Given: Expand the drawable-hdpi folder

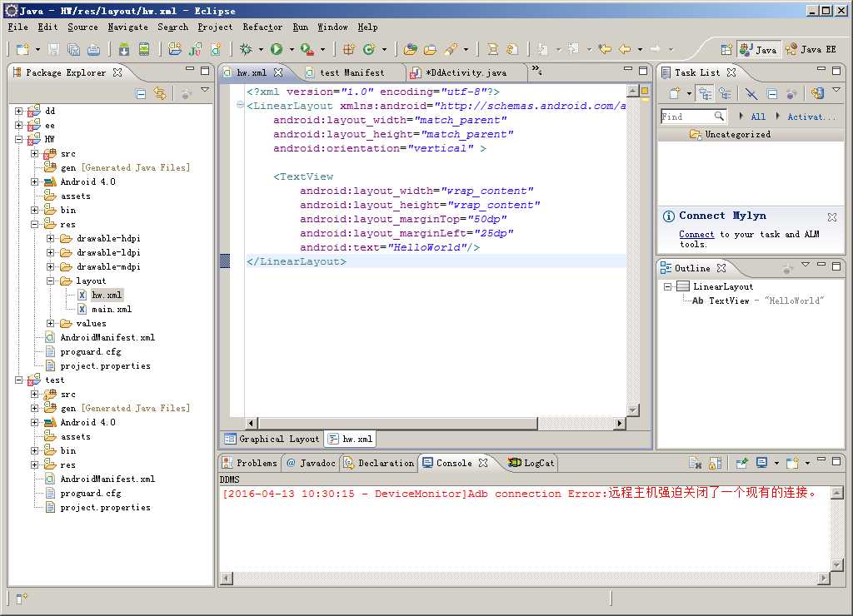Looking at the screenshot, I should [x=51, y=238].
